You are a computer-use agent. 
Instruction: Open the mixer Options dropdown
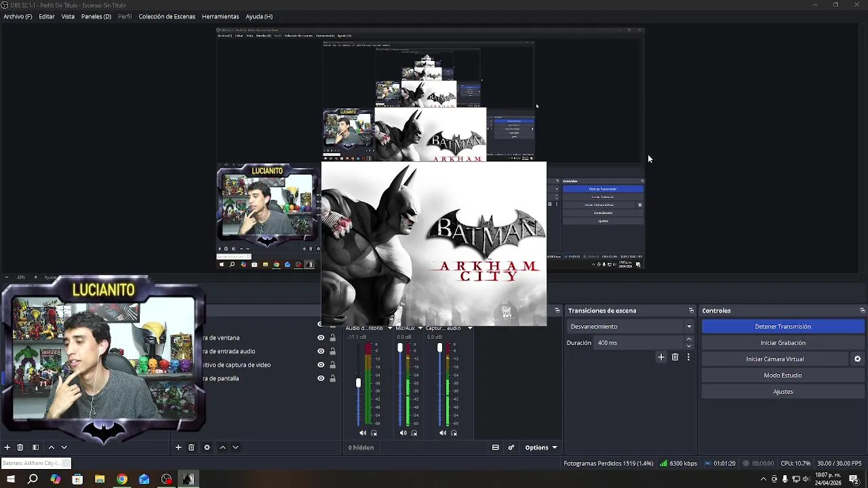[x=540, y=447]
